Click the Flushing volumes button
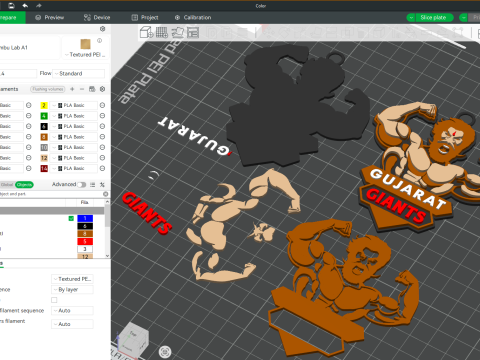The width and height of the screenshot is (480, 360). click(48, 89)
